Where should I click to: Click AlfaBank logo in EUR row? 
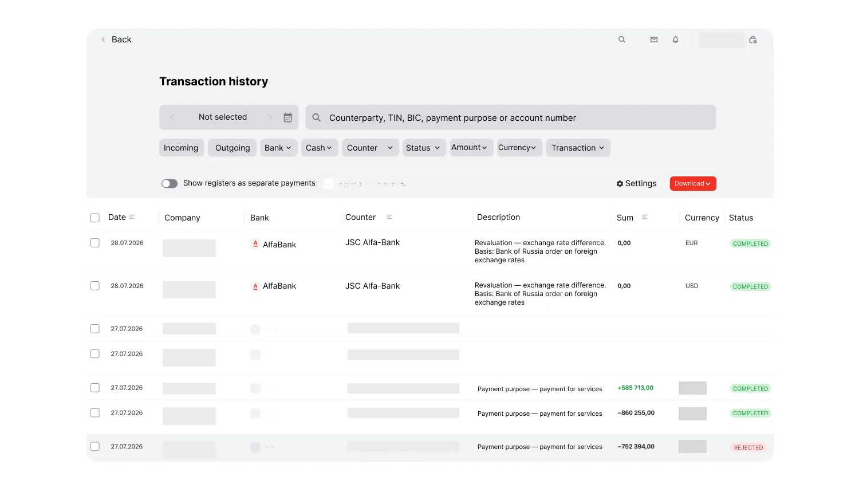click(x=255, y=244)
